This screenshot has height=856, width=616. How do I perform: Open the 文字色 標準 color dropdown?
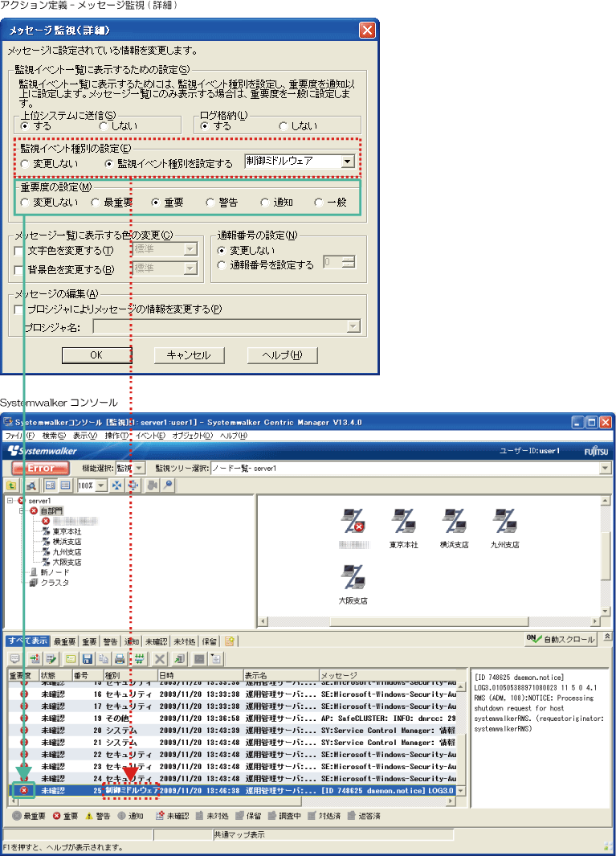click(x=190, y=249)
